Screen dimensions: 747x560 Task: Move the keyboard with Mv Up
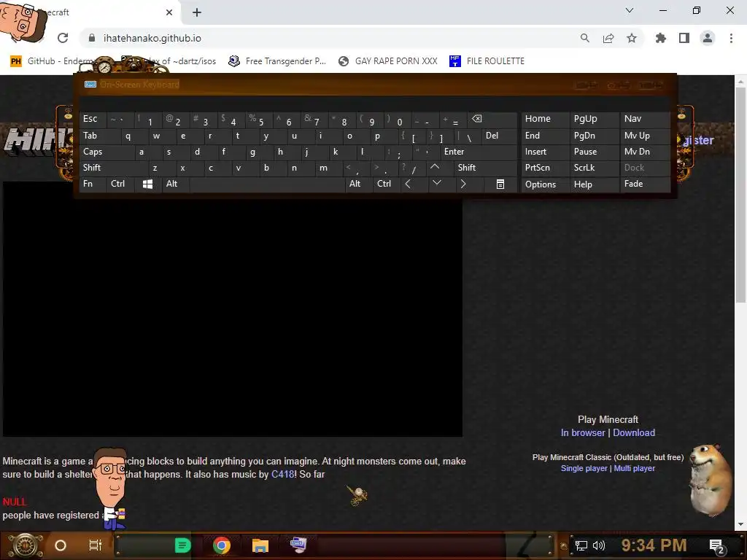645,136
